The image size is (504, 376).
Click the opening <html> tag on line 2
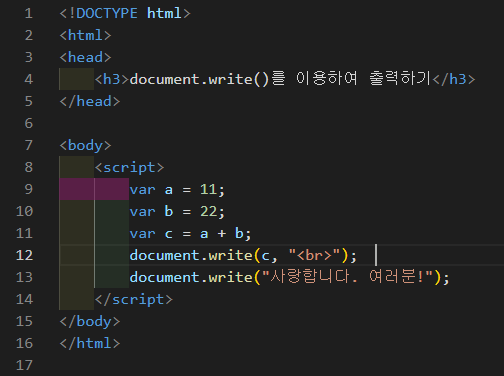[85, 35]
